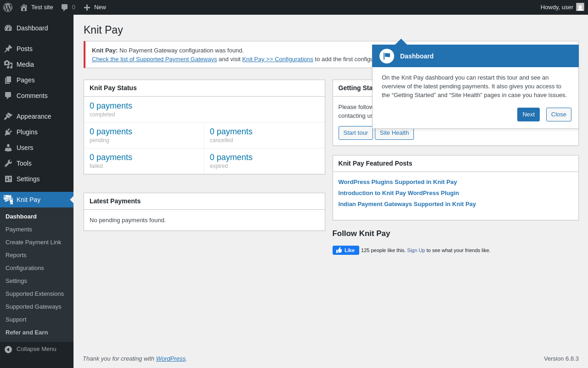This screenshot has width=588, height=368.
Task: Click the New plus icon
Action: tap(87, 7)
